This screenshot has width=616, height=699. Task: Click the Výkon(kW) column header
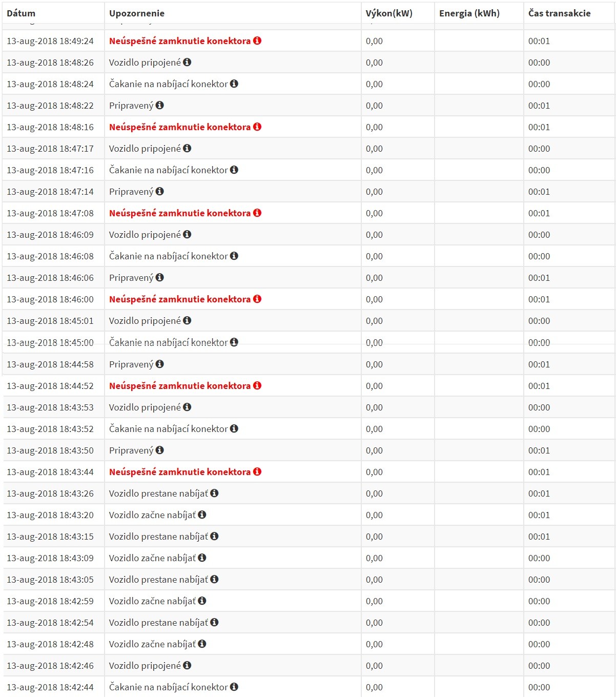(389, 13)
